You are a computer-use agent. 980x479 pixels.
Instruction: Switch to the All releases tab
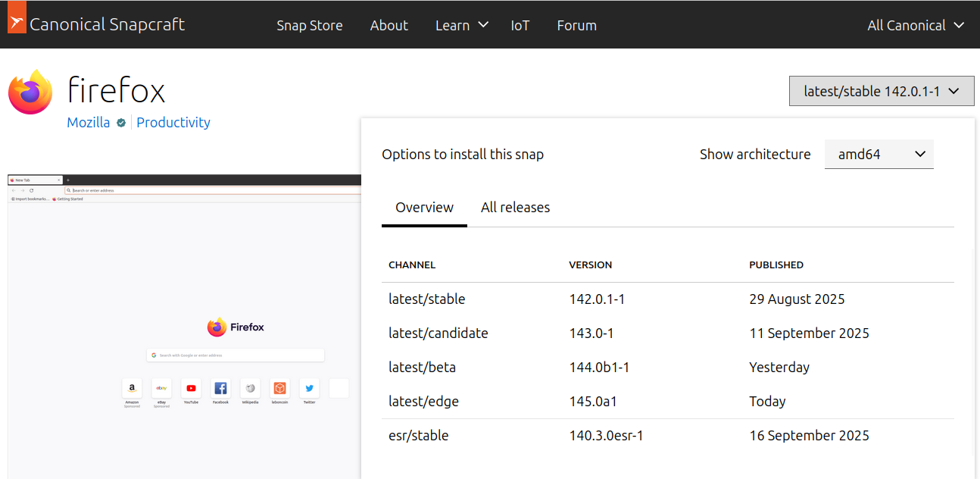tap(515, 208)
